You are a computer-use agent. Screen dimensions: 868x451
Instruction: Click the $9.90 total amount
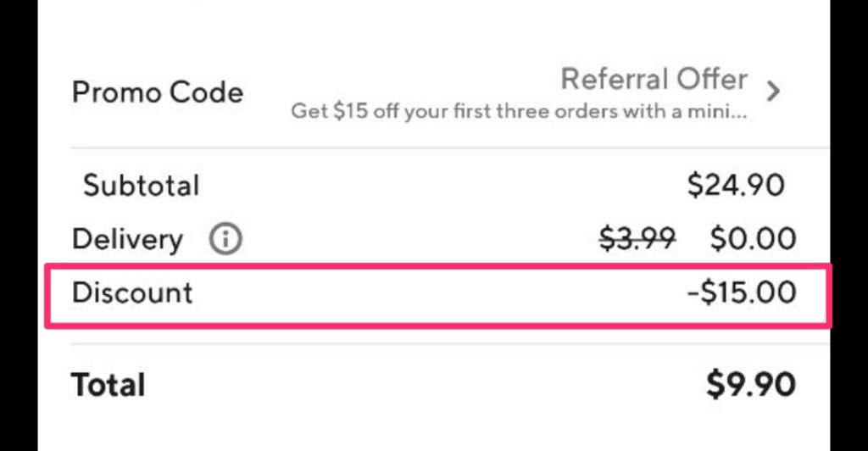coord(751,384)
